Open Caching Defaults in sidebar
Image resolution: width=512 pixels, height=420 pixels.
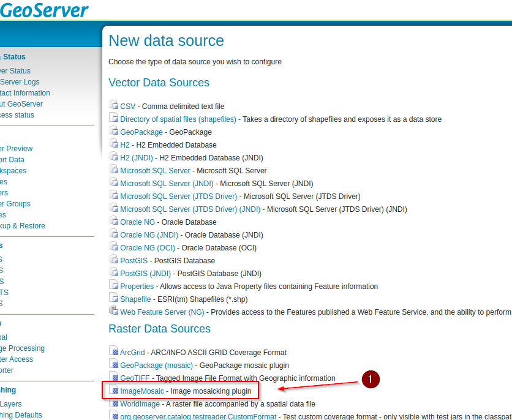point(21,415)
